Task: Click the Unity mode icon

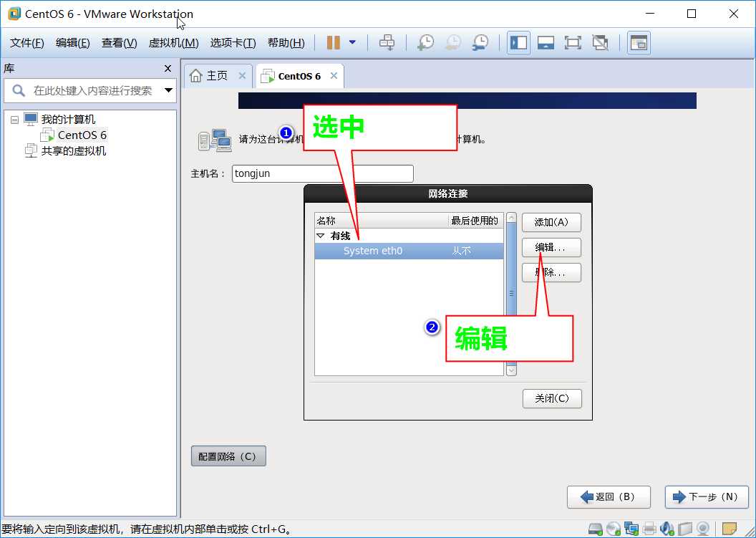Action: [600, 42]
